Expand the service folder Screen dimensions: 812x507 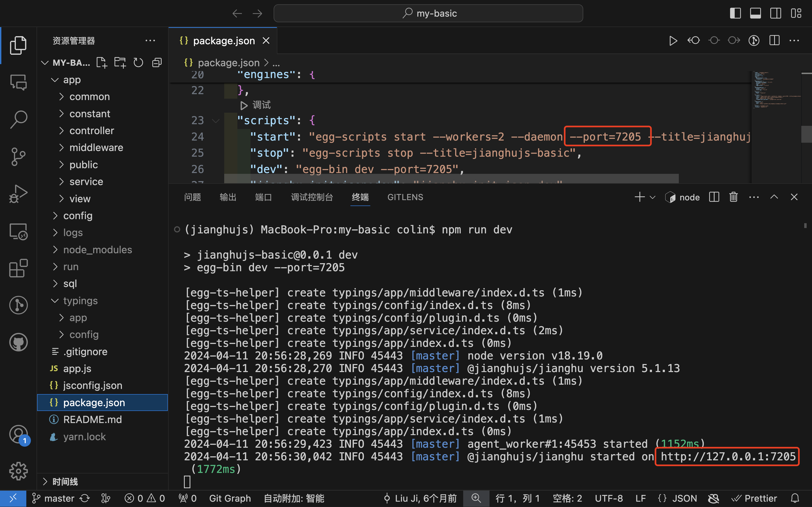click(86, 182)
